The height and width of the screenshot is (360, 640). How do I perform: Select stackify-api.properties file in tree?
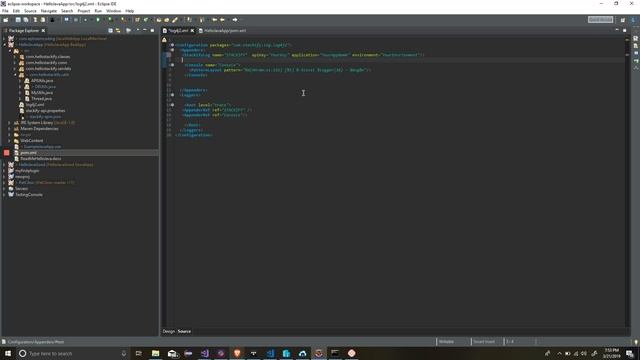pos(45,111)
